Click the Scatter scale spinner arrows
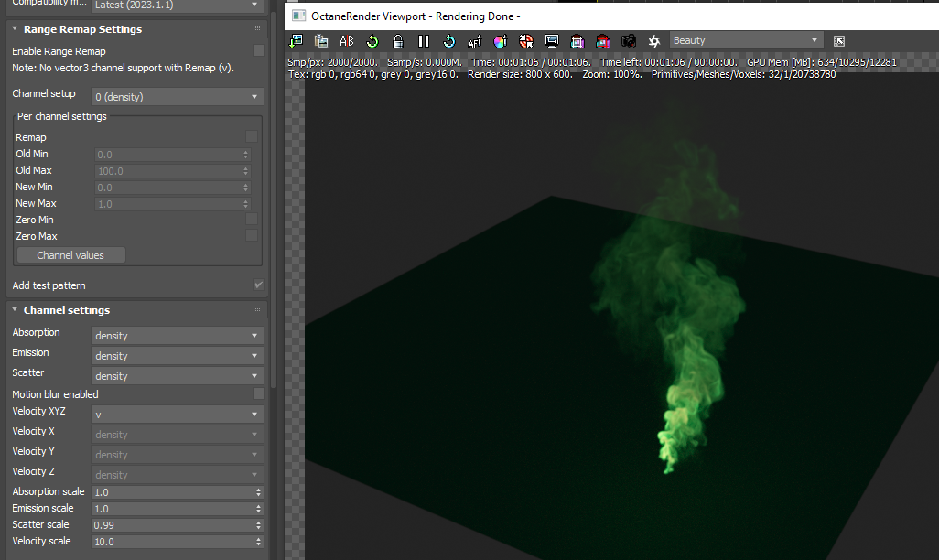939x560 pixels. 259,525
